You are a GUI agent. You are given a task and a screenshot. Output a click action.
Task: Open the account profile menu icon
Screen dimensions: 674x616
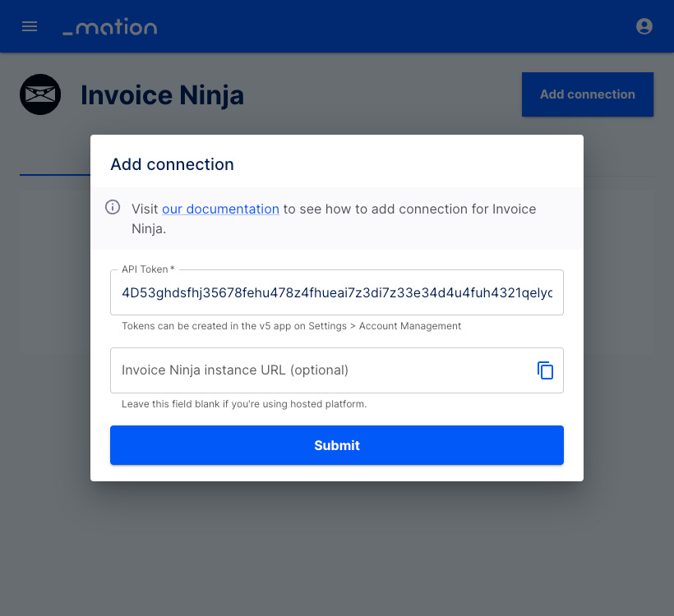644,26
